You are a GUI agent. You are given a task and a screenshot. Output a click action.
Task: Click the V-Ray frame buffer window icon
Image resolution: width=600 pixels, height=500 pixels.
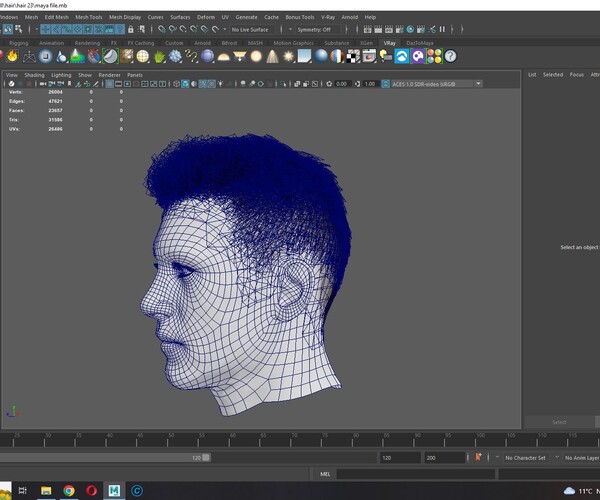369,56
